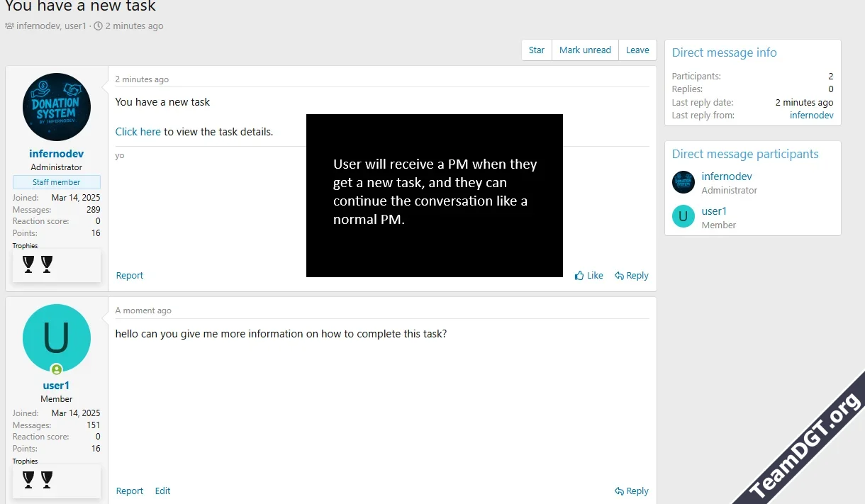The image size is (865, 504).
Task: Reply to infernodev's message
Action: (632, 276)
